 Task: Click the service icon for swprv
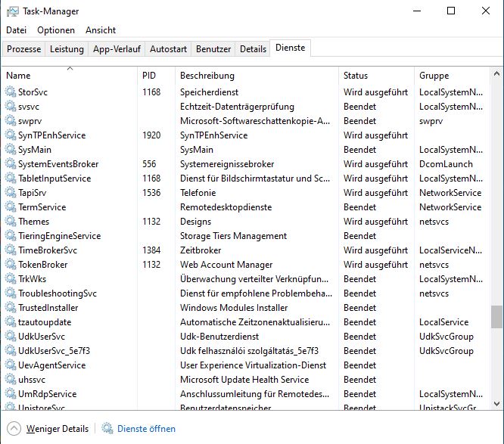pos(11,121)
